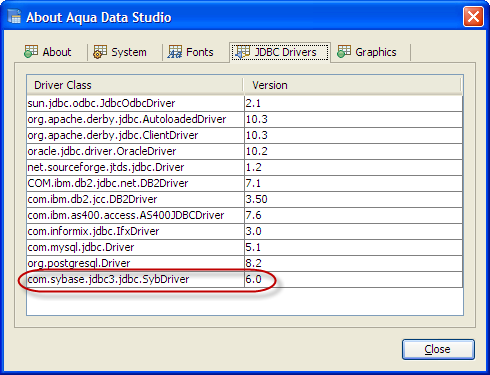
Task: Click the Graphics tab icon
Action: (344, 52)
